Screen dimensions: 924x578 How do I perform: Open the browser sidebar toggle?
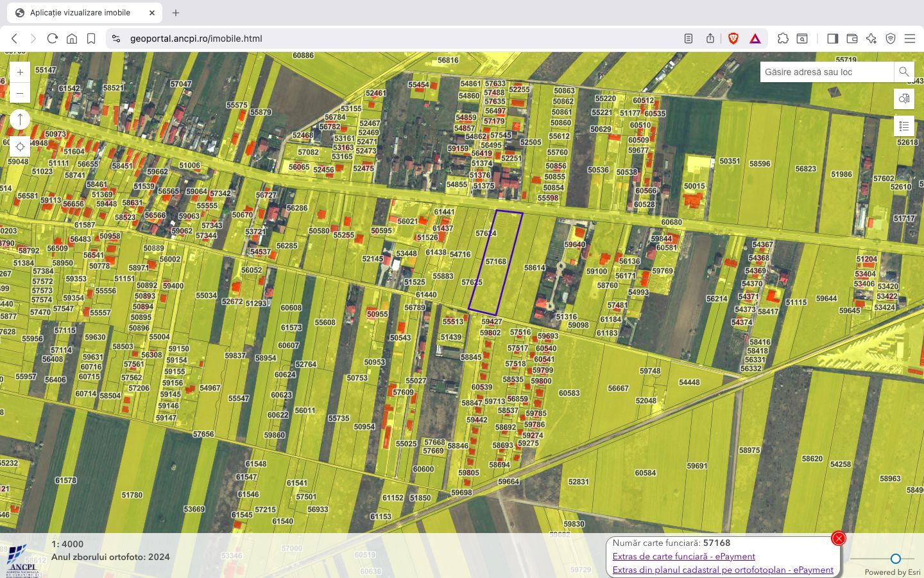click(833, 39)
